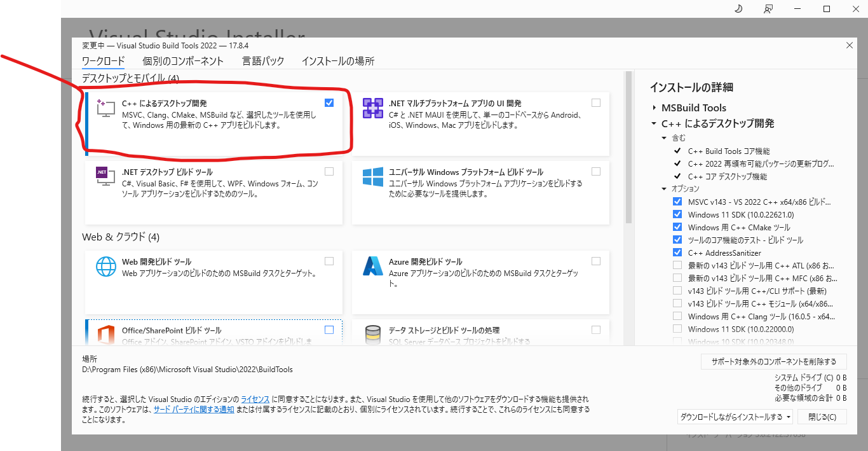
Task: Select the Office/SharePoint ビルド ツール workload card
Action: (214, 333)
